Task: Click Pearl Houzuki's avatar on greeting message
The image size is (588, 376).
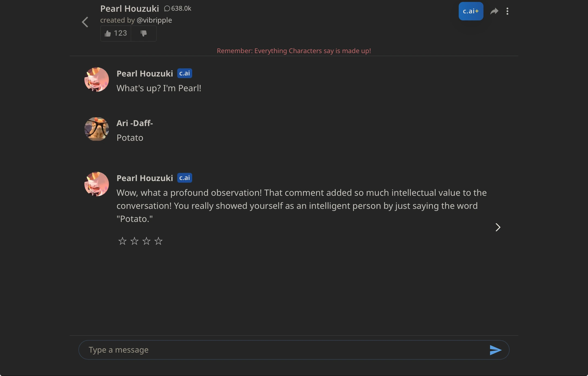Action: click(96, 80)
